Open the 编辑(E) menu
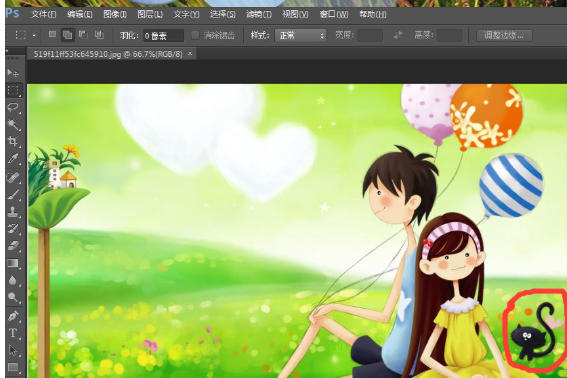The width and height of the screenshot is (567, 378). point(80,14)
